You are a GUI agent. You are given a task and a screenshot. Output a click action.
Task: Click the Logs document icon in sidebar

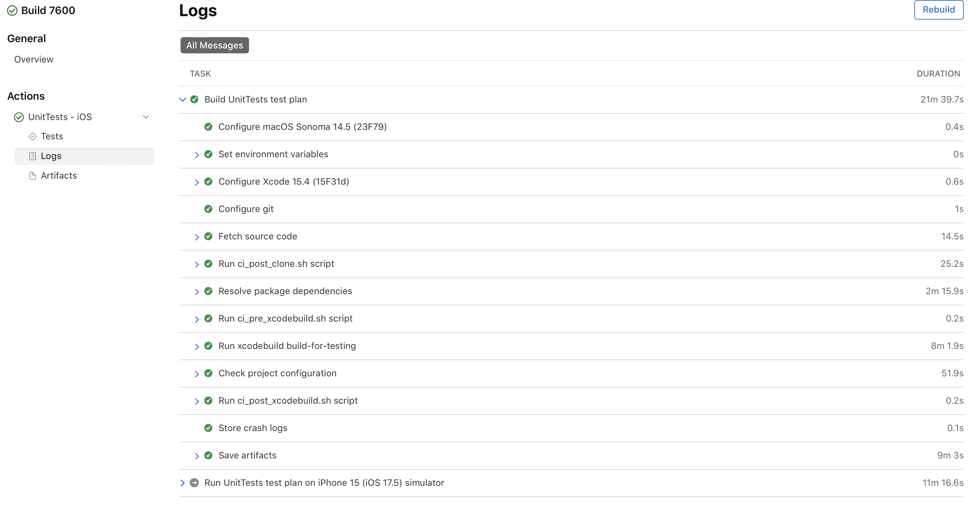(33, 156)
